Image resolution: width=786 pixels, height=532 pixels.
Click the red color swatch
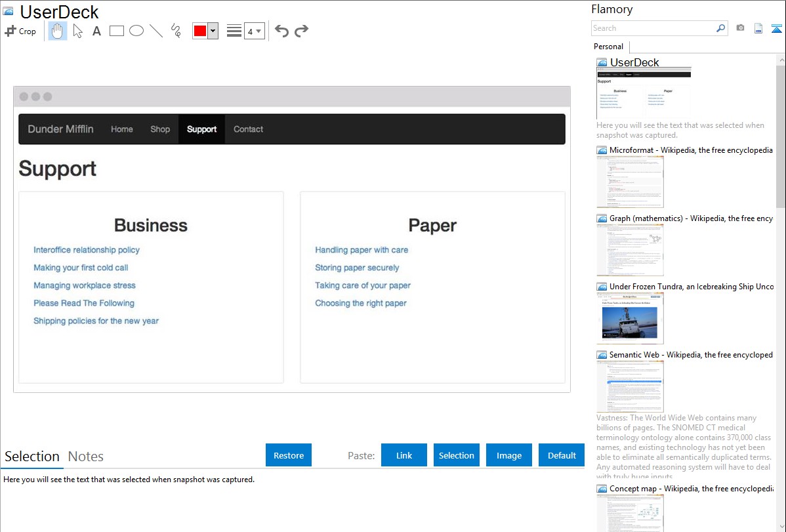coord(200,31)
